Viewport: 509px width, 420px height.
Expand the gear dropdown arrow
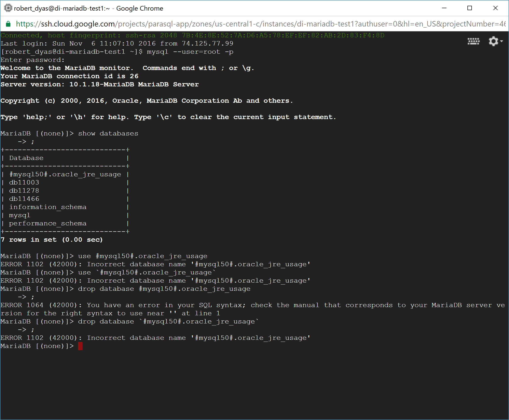[x=501, y=41]
